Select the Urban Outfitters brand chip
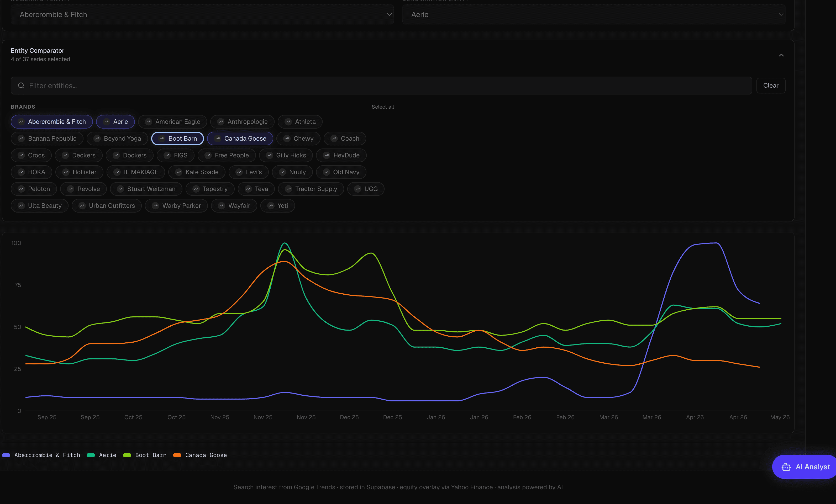 coord(107,205)
